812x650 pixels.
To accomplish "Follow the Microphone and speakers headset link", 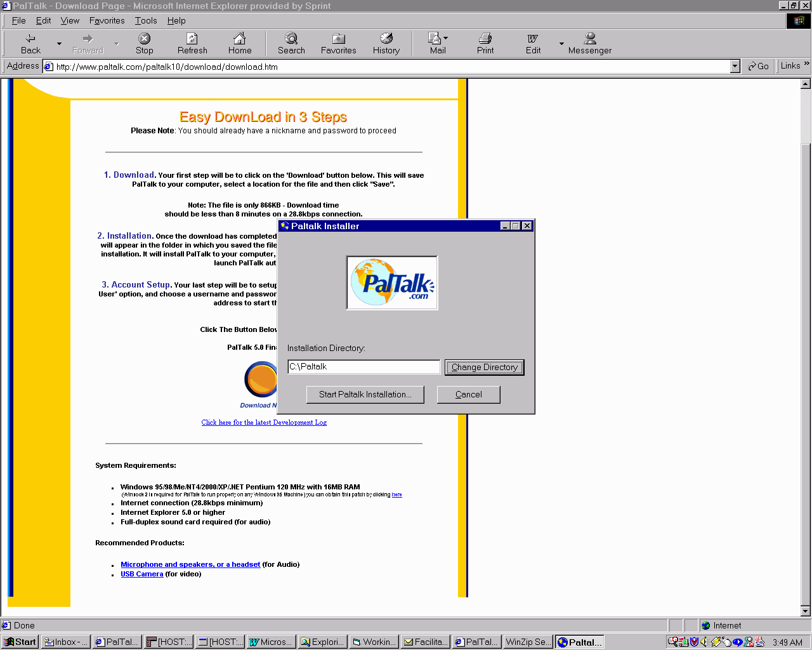I will pos(190,564).
